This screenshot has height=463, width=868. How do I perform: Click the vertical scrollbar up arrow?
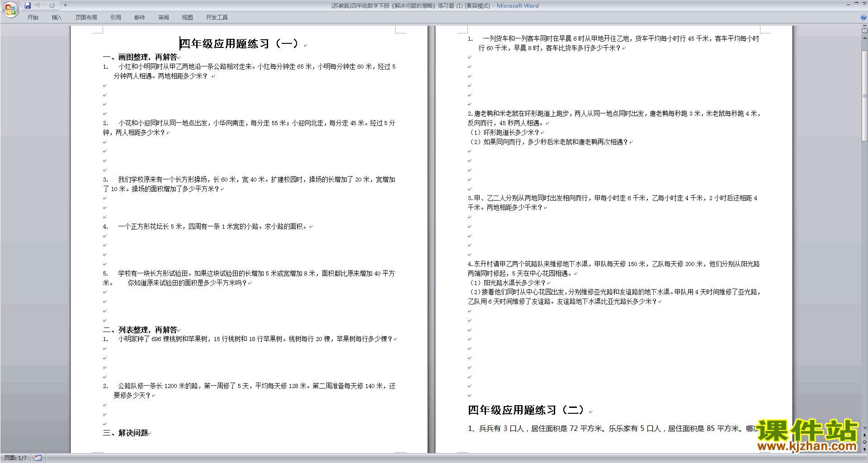(864, 38)
